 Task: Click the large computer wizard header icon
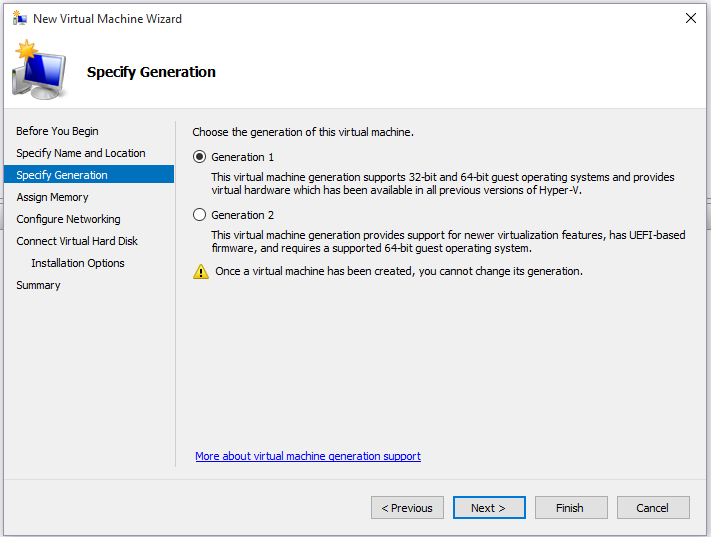38,70
